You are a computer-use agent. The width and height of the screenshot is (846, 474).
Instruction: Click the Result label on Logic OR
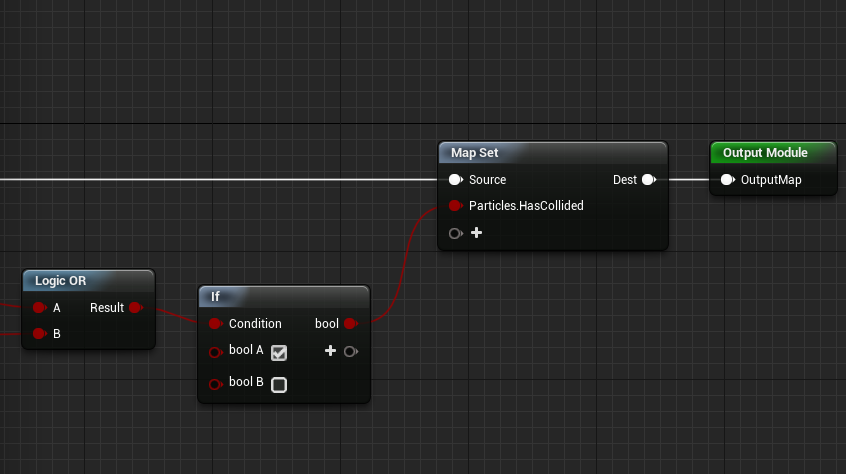click(x=107, y=308)
